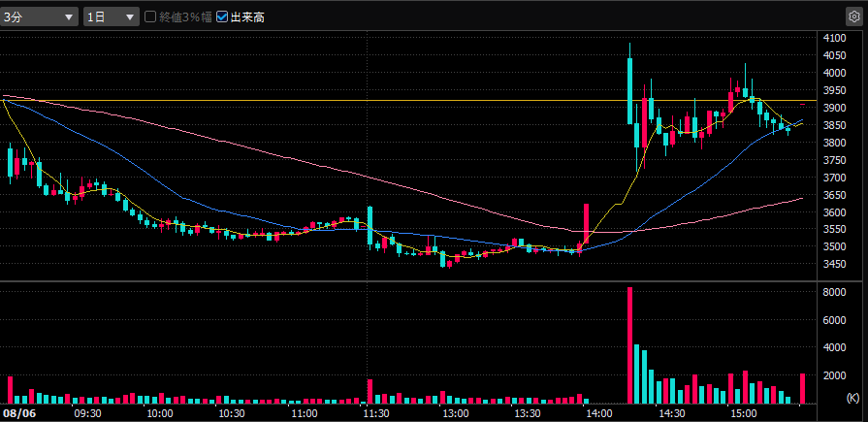Click the 09:30 time axis label
The image size is (868, 422).
click(x=87, y=413)
